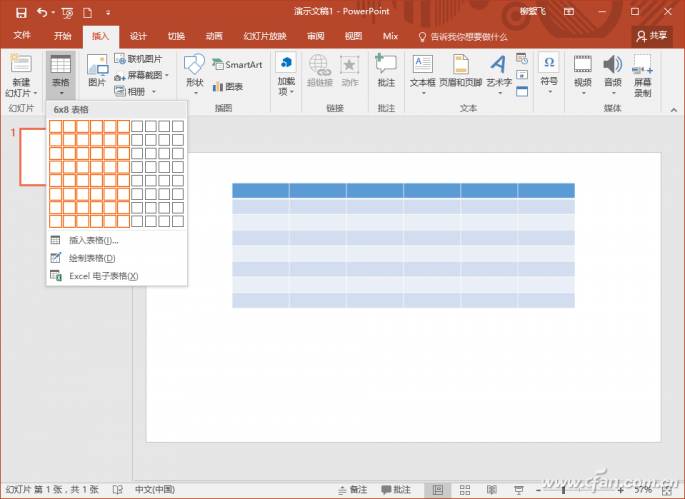Open the 音频 (Audio) dropdown
Screen dimensions: 685x499
click(612, 74)
